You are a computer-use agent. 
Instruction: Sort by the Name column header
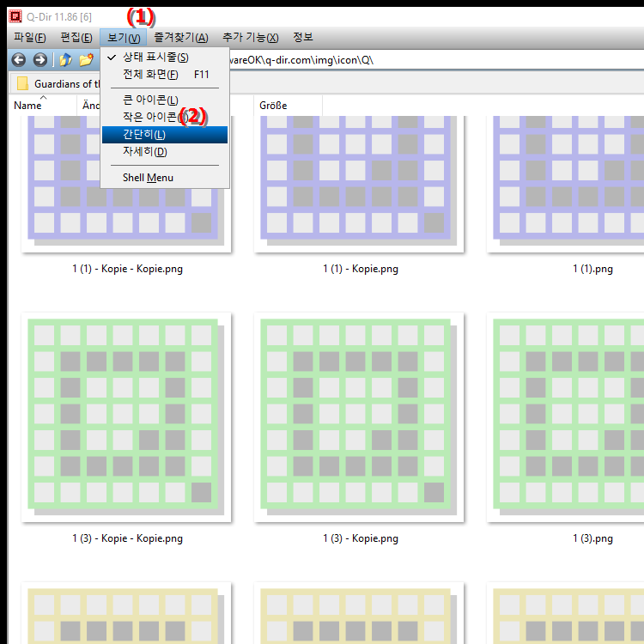pyautogui.click(x=28, y=106)
